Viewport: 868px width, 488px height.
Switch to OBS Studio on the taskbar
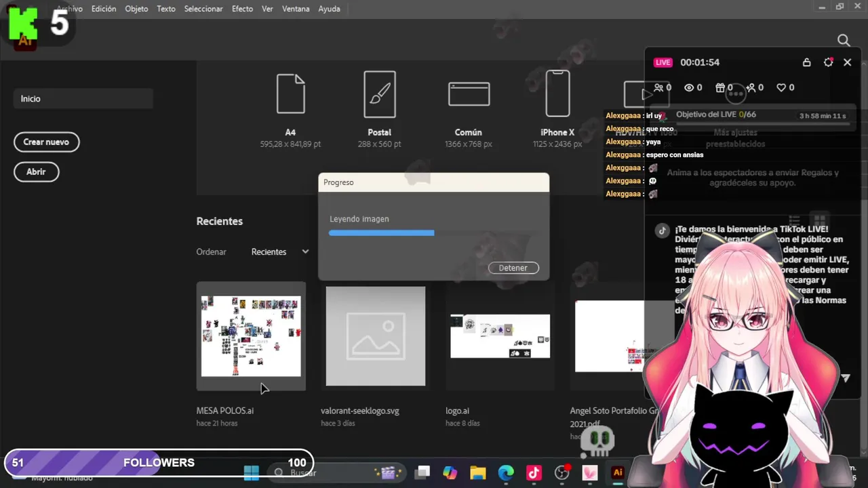click(562, 473)
